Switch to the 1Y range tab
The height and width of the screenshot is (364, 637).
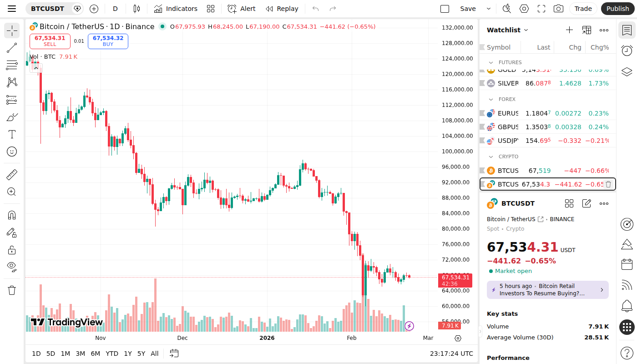[x=127, y=353]
